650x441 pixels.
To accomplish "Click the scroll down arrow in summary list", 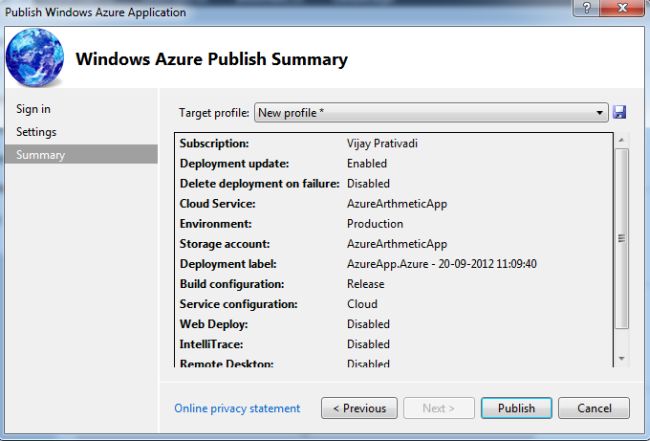I will (x=621, y=359).
